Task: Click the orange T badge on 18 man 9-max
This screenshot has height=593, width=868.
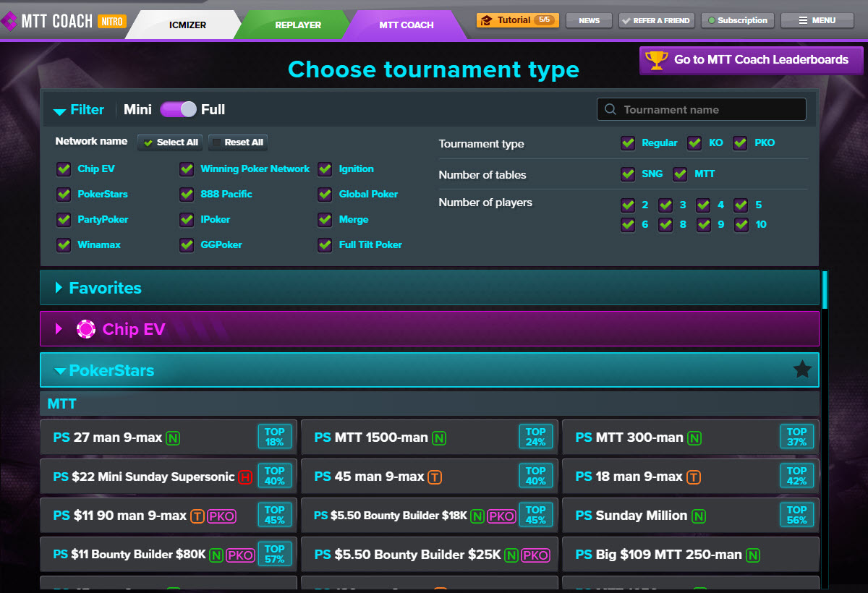Action: click(x=692, y=477)
